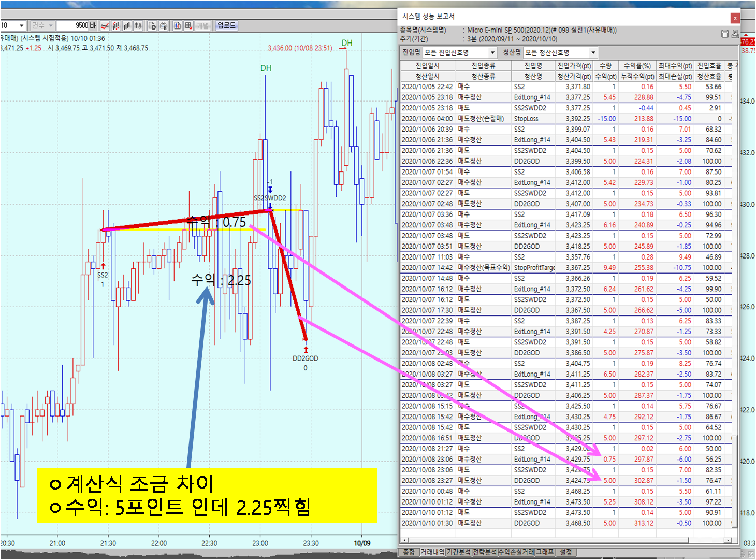Image resolution: width=756 pixels, height=560 pixels.
Task: Click the up/down arrows toolbar icon
Action: pos(138,25)
